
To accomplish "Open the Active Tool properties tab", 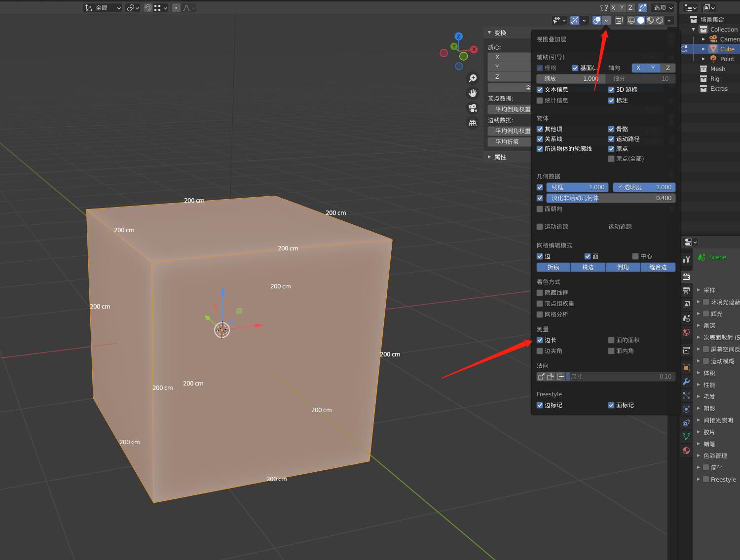I will pos(686,259).
